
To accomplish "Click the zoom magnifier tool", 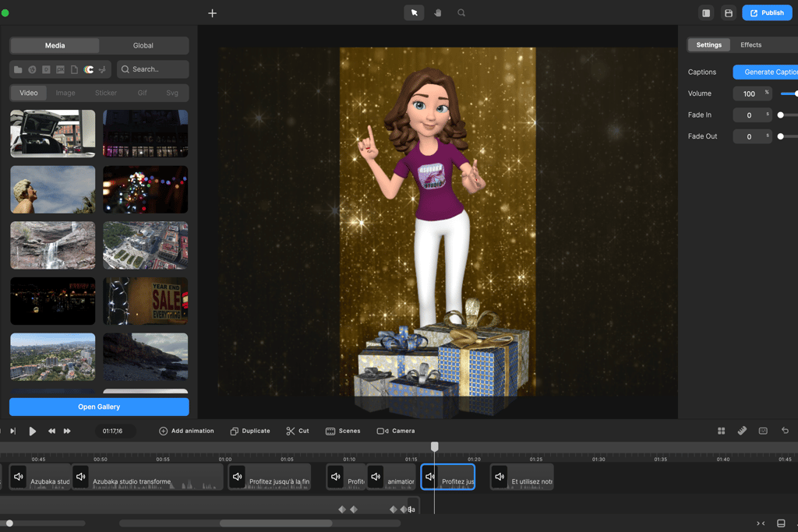I will [461, 12].
